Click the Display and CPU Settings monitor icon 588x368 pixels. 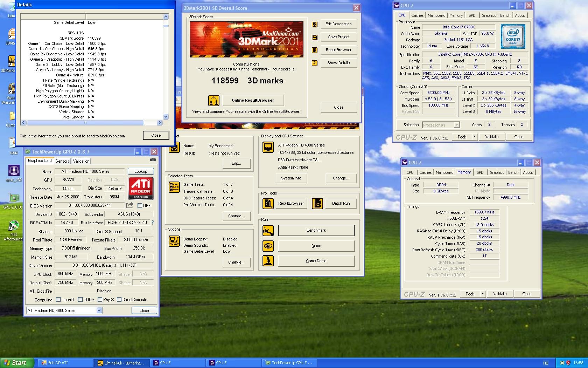click(268, 147)
